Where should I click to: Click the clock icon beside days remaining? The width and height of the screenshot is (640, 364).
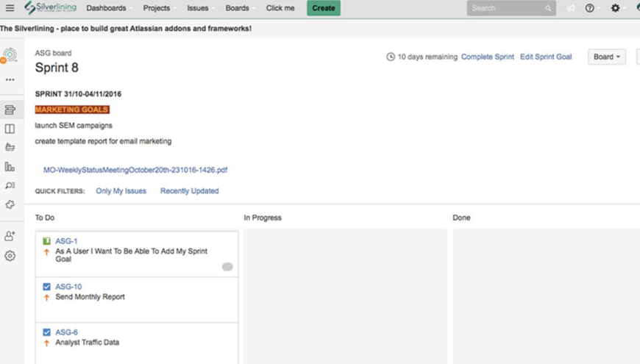point(391,57)
